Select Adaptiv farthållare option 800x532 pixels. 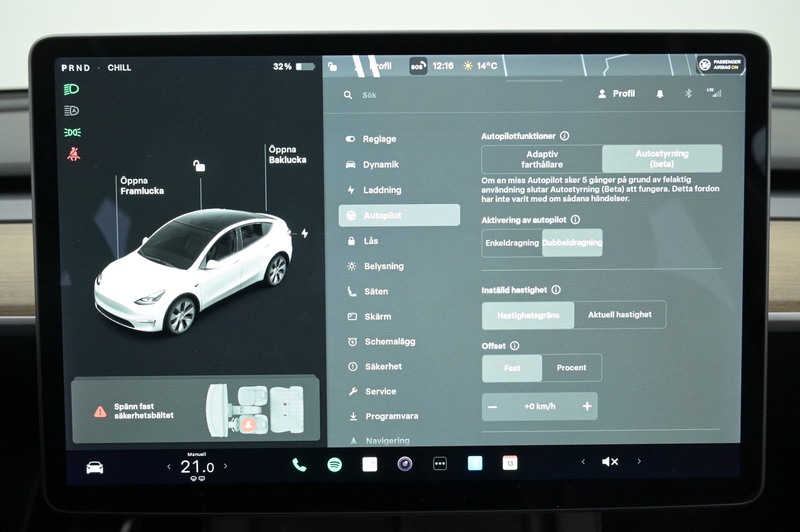point(542,159)
